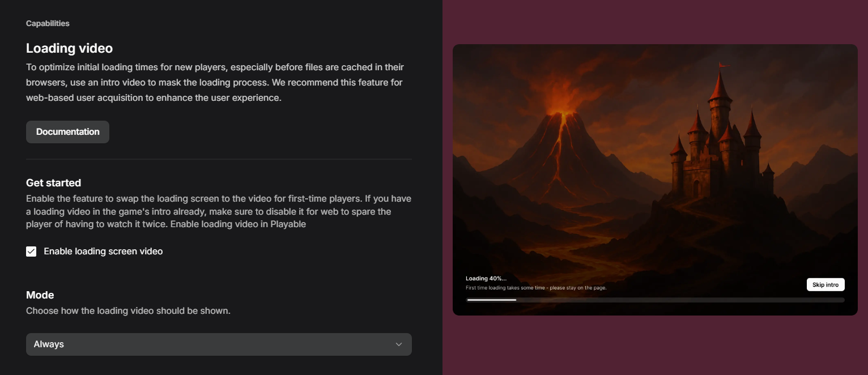Click the Choose how loading video shown text
The width and height of the screenshot is (868, 375).
(128, 311)
